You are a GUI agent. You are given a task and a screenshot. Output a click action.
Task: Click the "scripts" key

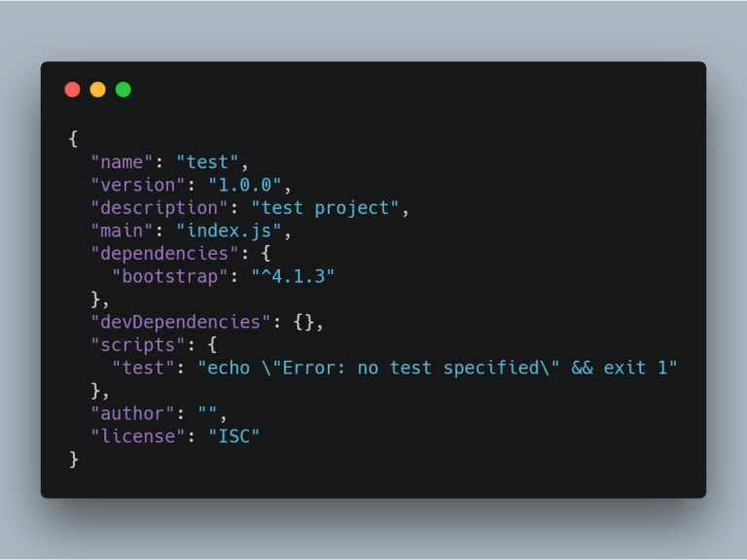click(138, 345)
